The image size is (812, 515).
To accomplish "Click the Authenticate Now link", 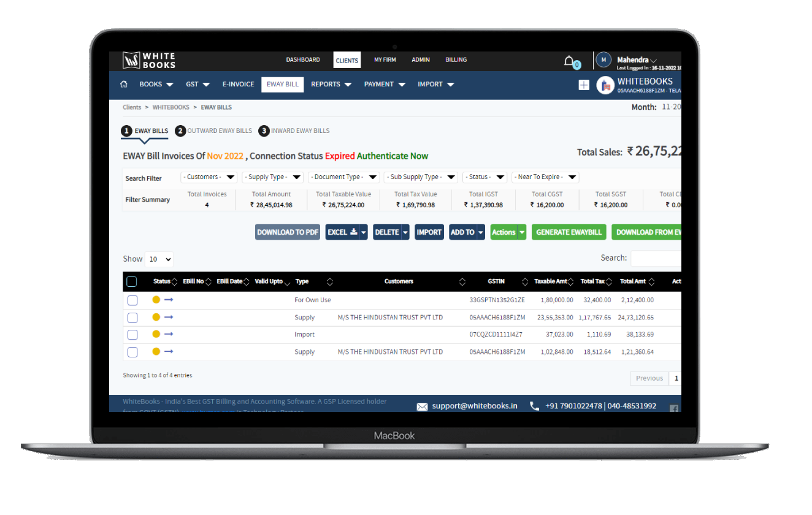I will tap(393, 156).
